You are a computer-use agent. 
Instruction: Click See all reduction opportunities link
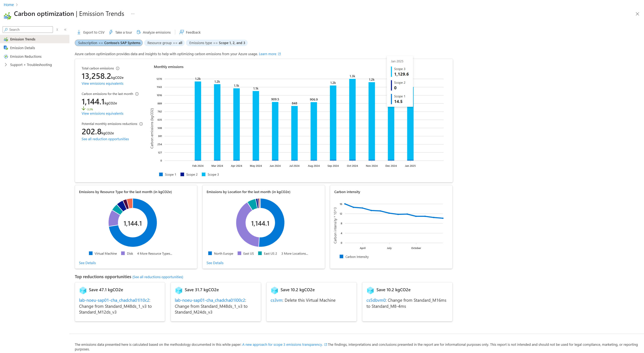coord(105,139)
